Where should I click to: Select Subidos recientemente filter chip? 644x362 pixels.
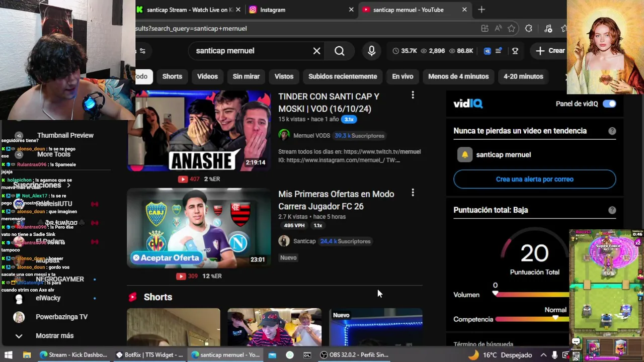coord(343,76)
